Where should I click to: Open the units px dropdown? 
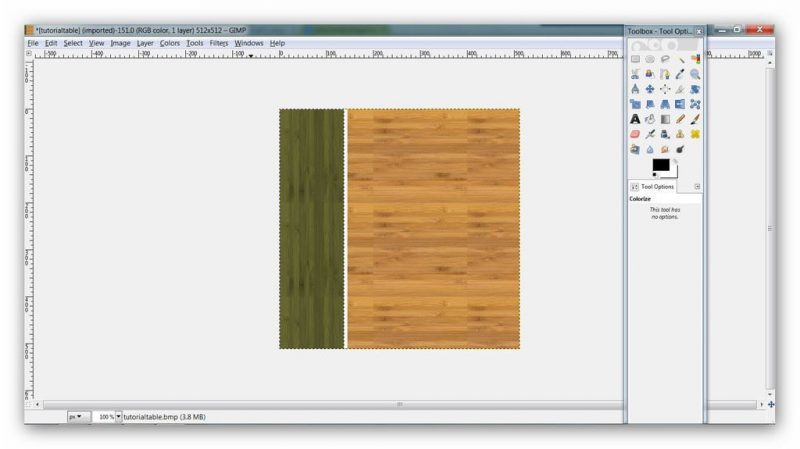coord(76,416)
